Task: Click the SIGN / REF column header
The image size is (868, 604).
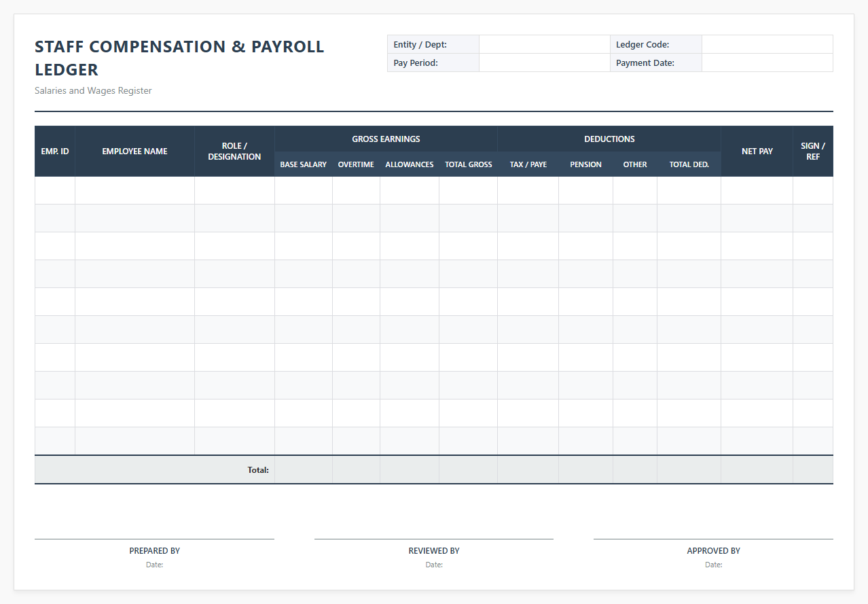Action: (x=813, y=151)
